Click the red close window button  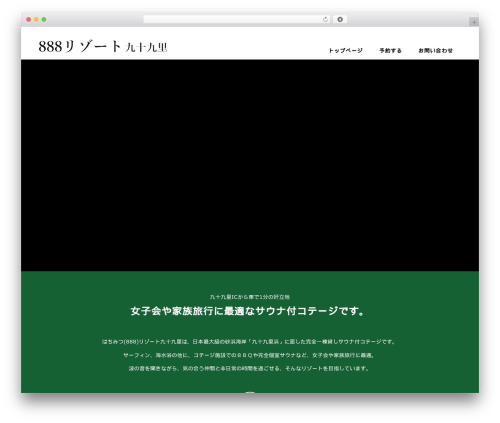tap(29, 20)
